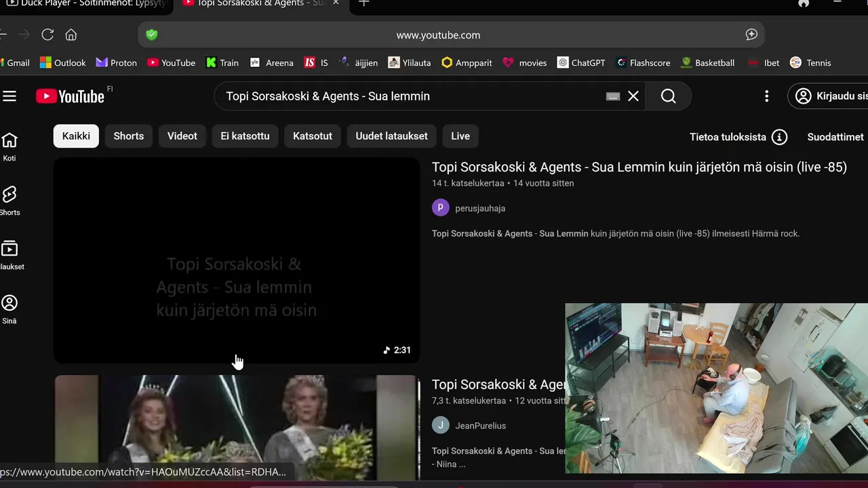
Task: Click the perusjauhaja channel avatar
Action: coord(441,207)
